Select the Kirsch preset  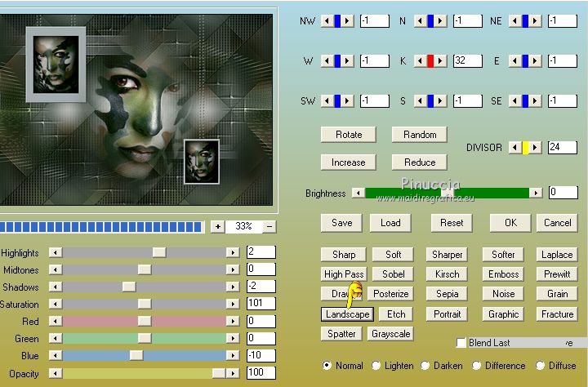tap(447, 274)
